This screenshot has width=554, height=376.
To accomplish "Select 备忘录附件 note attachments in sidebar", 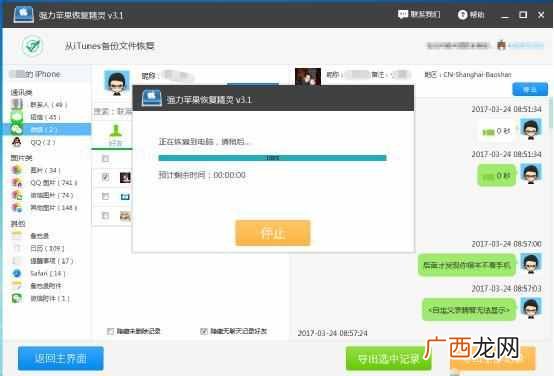I will [x=46, y=286].
